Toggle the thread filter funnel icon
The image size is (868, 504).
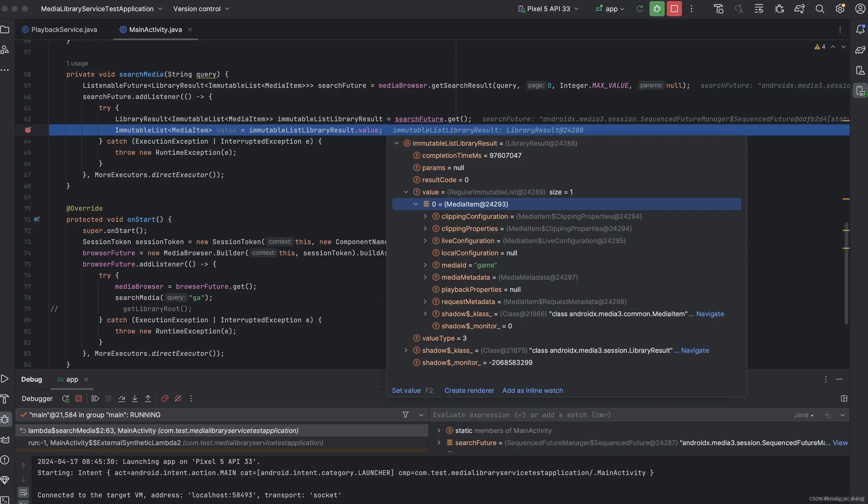pos(405,415)
